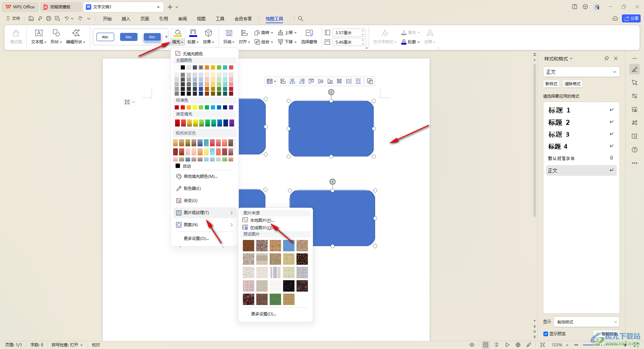Select the green texture preset
644x349 pixels.
point(275,299)
